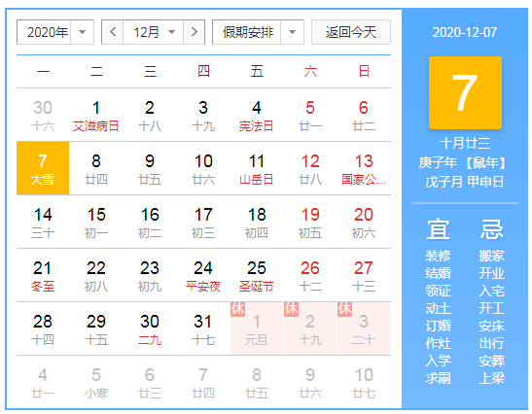
Task: Go to previous month arrow
Action: pyautogui.click(x=113, y=32)
